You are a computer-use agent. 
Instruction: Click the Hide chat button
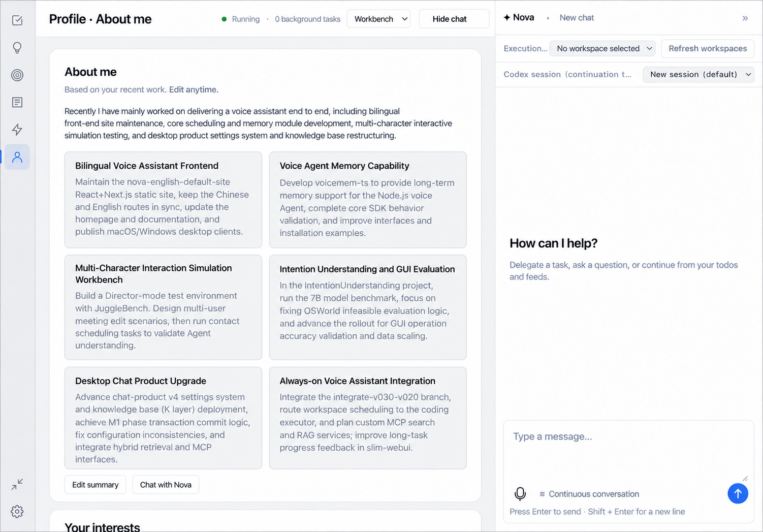point(454,19)
